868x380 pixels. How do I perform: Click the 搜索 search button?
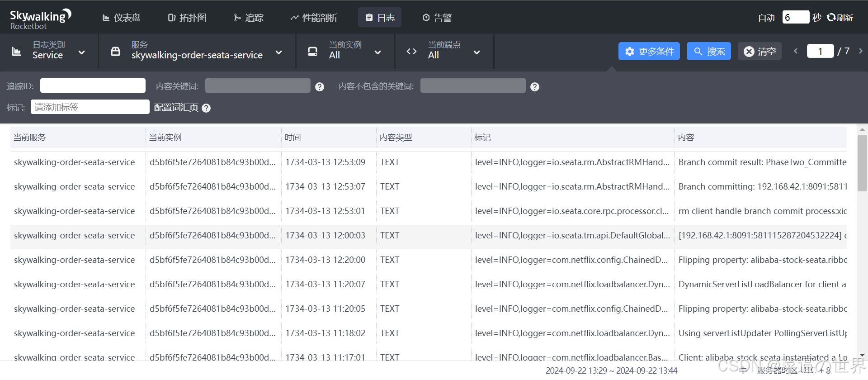(x=708, y=51)
